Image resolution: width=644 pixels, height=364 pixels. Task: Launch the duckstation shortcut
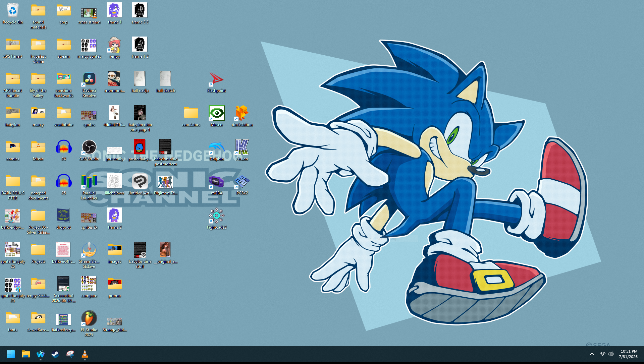click(242, 116)
